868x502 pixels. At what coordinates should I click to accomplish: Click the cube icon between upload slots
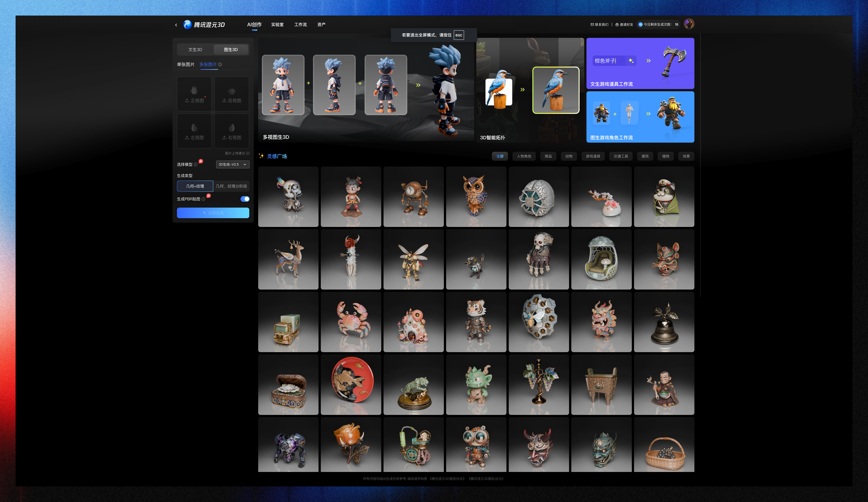point(213,112)
